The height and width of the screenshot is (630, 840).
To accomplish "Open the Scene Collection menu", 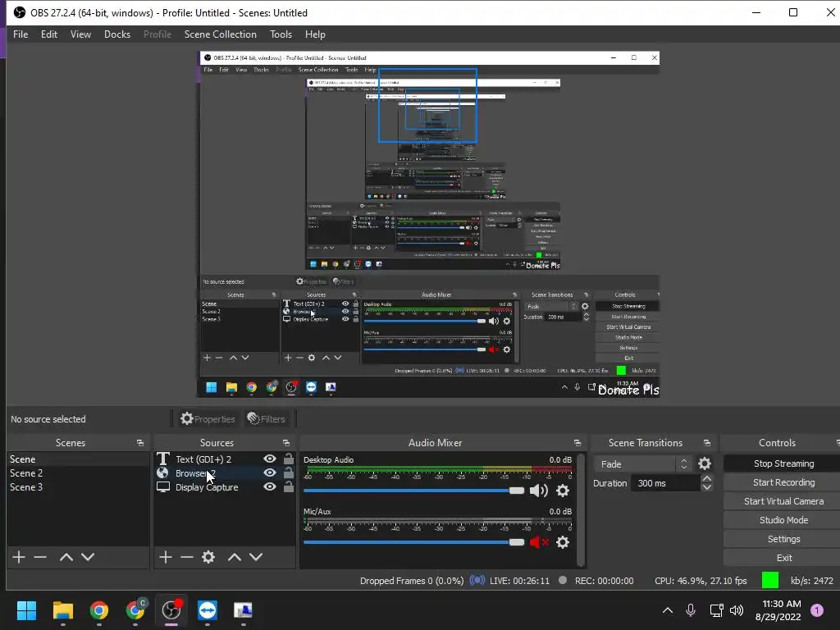I will (x=221, y=34).
